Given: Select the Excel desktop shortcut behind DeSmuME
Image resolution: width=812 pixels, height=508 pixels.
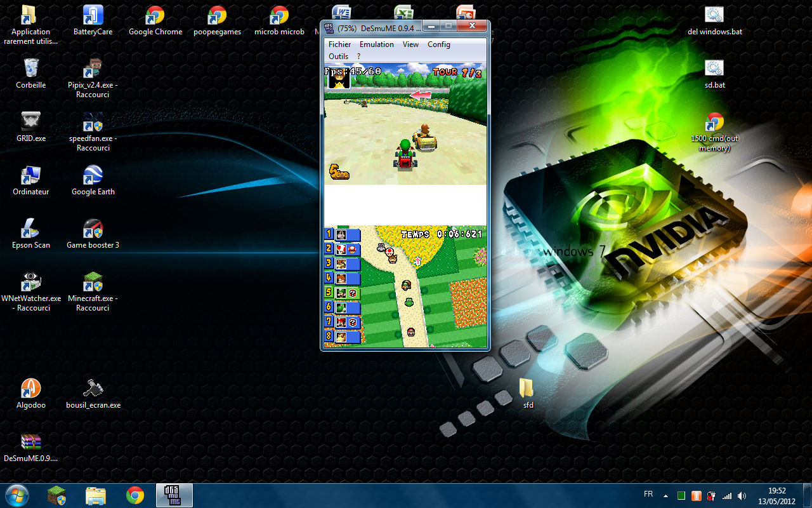Looking at the screenshot, I should (404, 13).
